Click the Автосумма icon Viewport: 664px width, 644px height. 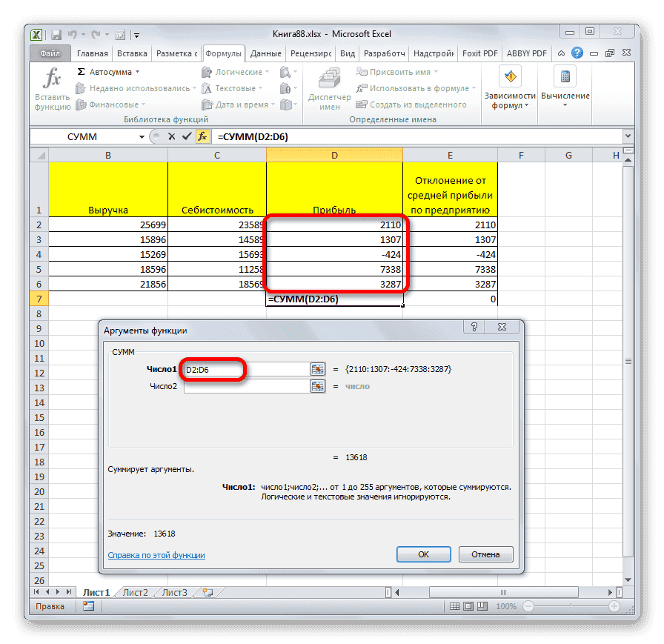83,71
